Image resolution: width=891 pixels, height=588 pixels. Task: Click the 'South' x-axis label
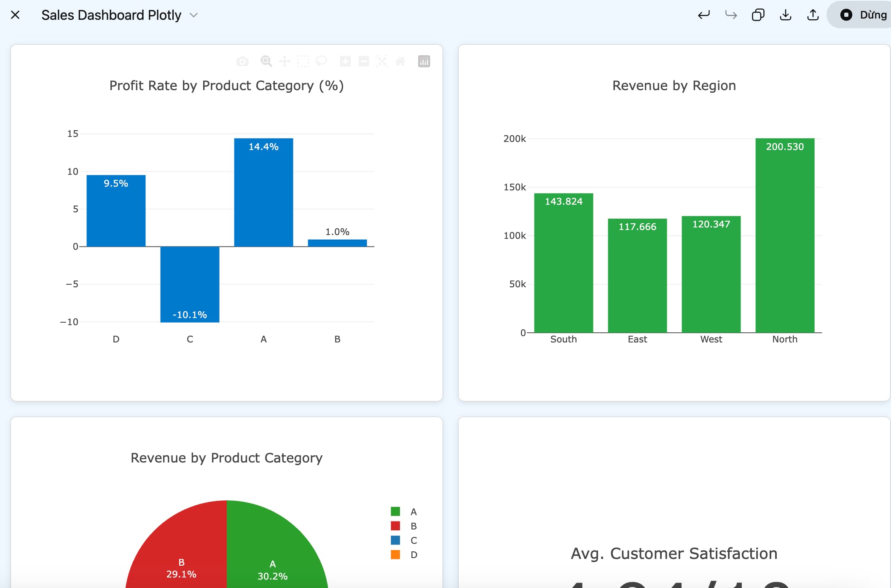pyautogui.click(x=564, y=339)
